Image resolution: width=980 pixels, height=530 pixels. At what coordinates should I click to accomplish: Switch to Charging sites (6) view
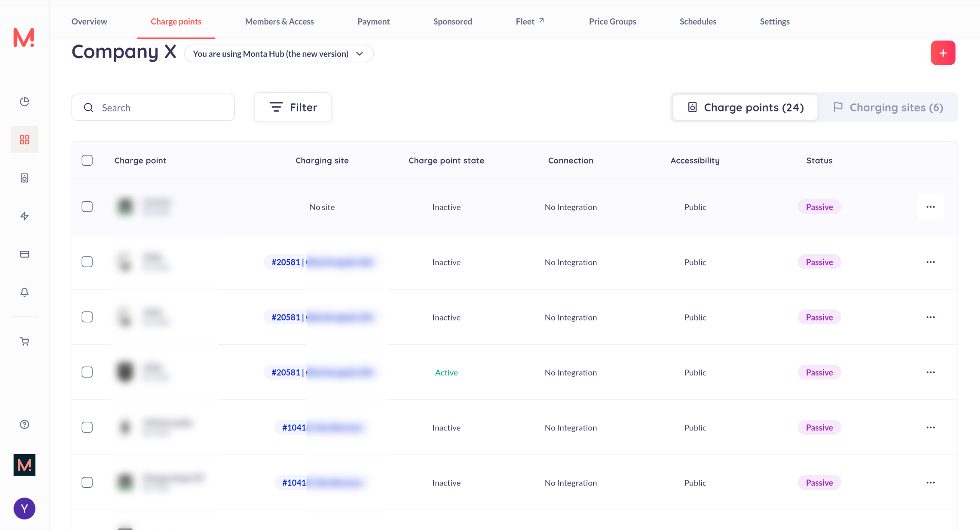pos(888,108)
